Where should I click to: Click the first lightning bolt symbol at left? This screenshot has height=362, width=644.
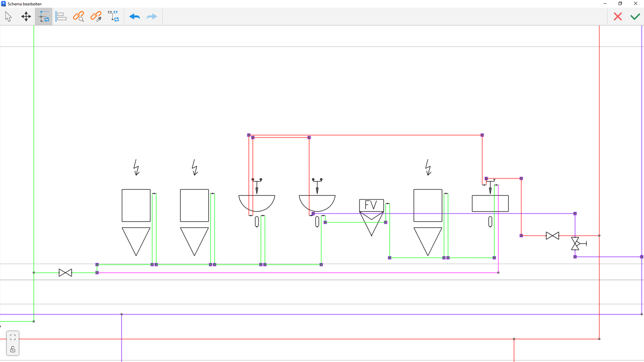[136, 168]
